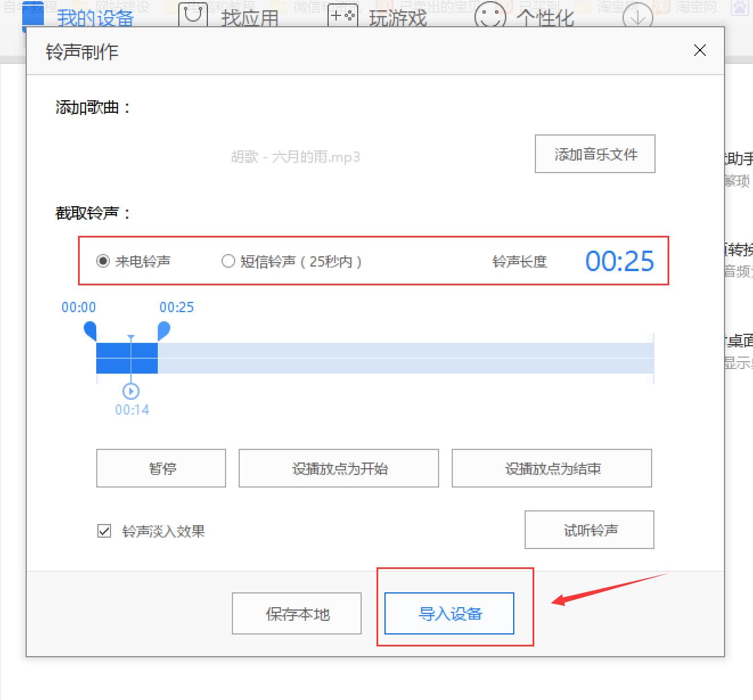Click the play button below the timeline

[x=130, y=391]
